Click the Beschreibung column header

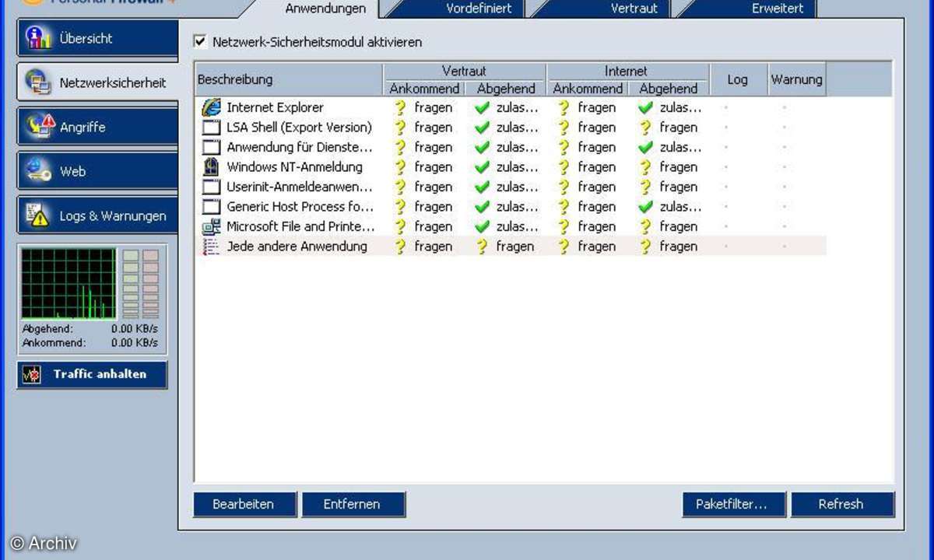(289, 79)
